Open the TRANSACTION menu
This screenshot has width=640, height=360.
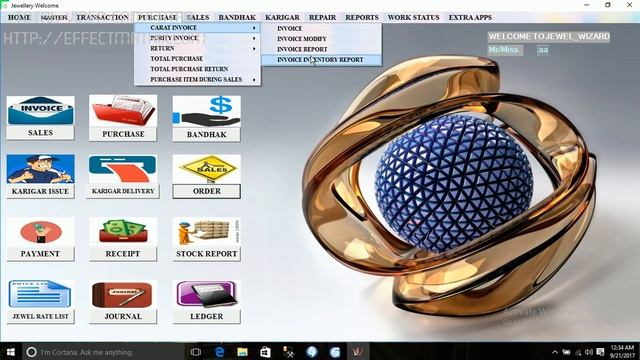coord(102,18)
